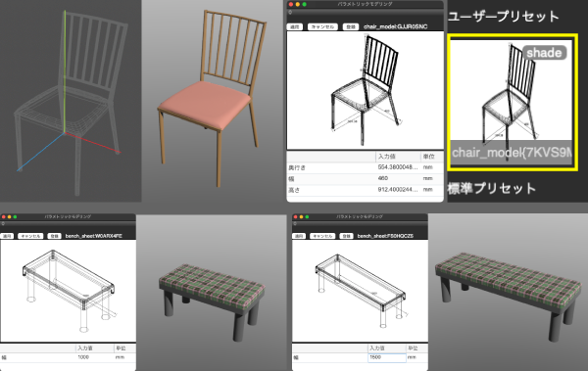The width and height of the screenshot is (588, 371).
Task: Click the 単位 column header in the chair window
Action: pyautogui.click(x=428, y=157)
